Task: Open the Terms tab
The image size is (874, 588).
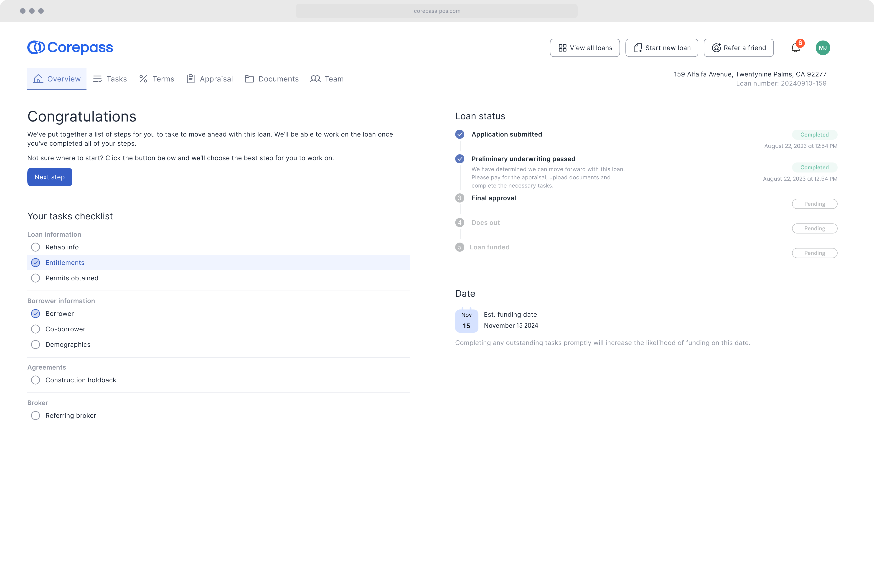Action: click(x=157, y=79)
